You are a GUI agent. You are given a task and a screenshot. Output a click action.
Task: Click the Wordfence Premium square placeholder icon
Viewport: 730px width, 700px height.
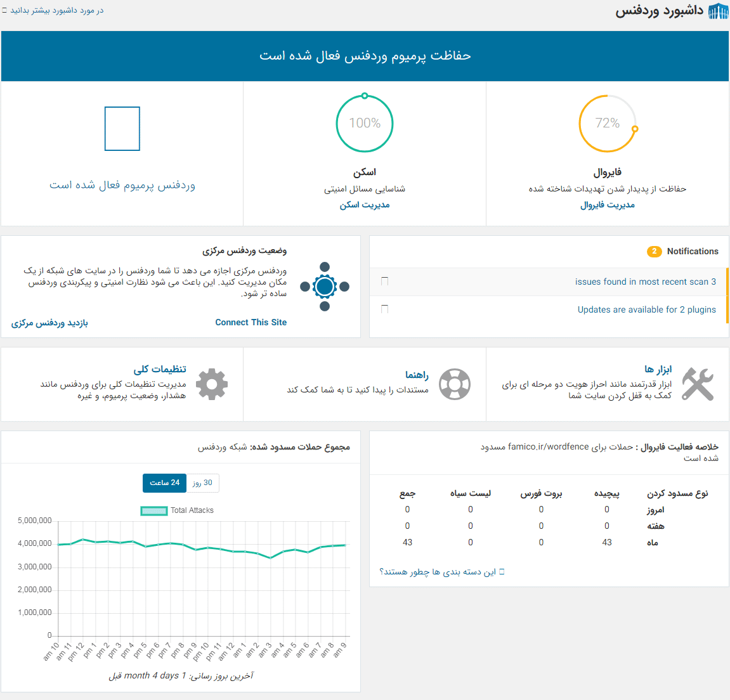[x=122, y=129]
